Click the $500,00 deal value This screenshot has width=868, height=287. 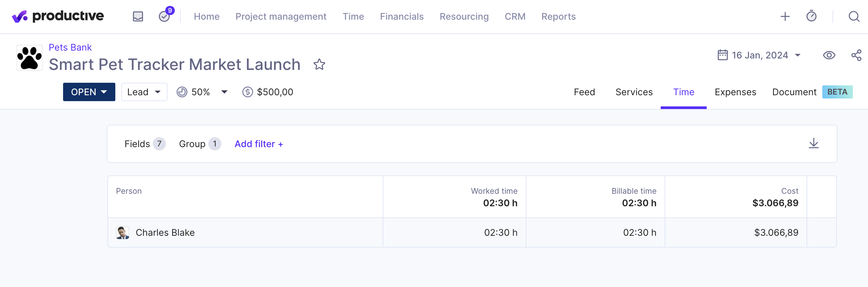275,92
